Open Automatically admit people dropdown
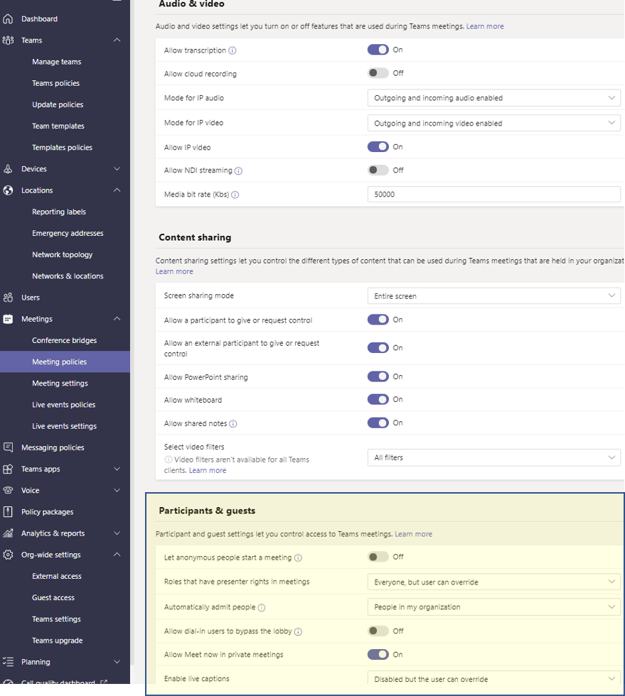Viewport: 625px width, 696px height. (494, 607)
